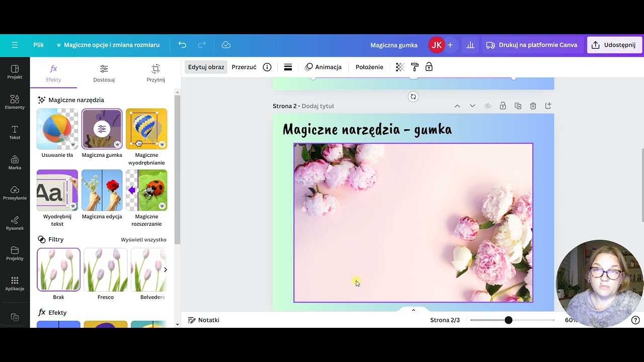Move page 2 down with chevron
This screenshot has width=644, height=362.
pyautogui.click(x=472, y=106)
